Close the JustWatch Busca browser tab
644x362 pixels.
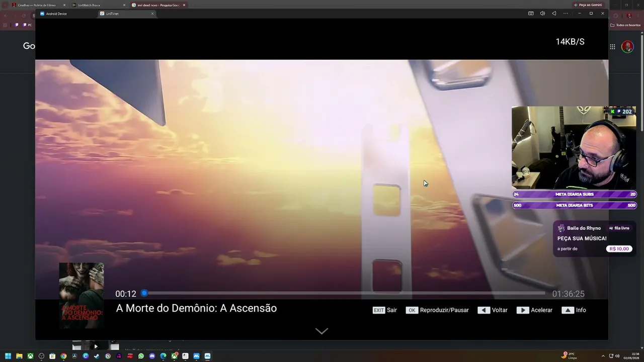(x=124, y=5)
